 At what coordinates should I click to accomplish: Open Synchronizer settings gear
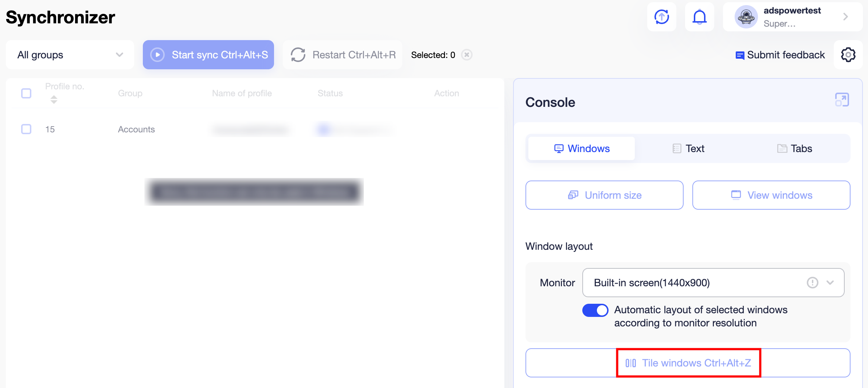coord(848,55)
